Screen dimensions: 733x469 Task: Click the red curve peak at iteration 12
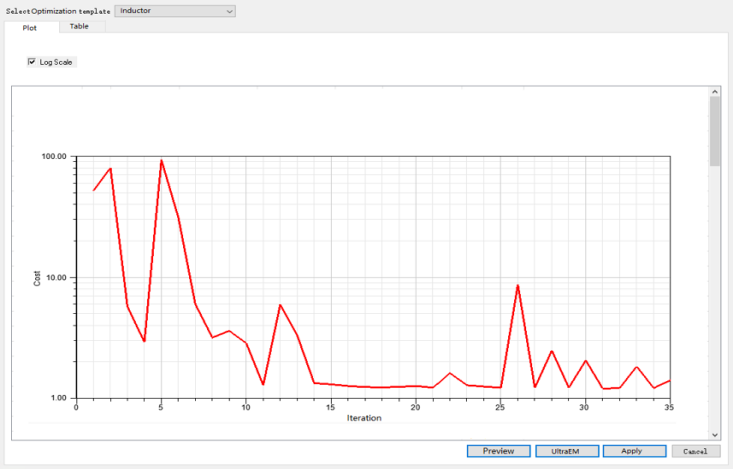click(x=280, y=305)
